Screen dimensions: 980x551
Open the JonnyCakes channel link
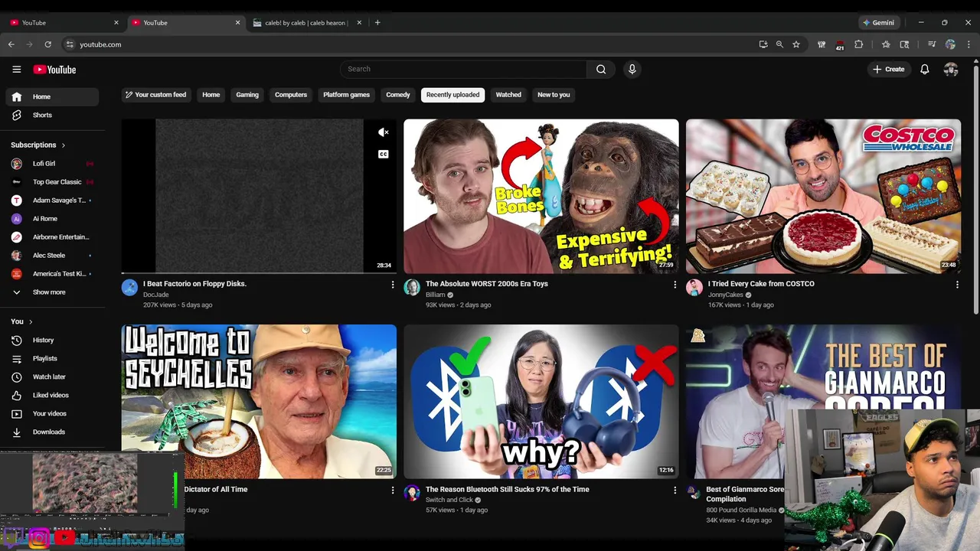pyautogui.click(x=725, y=295)
